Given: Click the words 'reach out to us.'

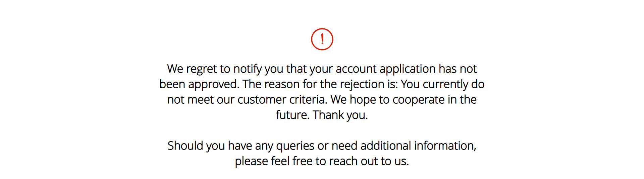Looking at the screenshot, I should (x=369, y=161).
